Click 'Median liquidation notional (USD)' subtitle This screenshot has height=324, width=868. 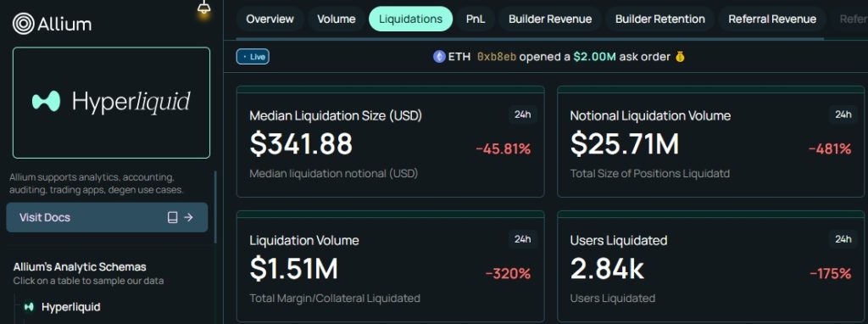(334, 173)
